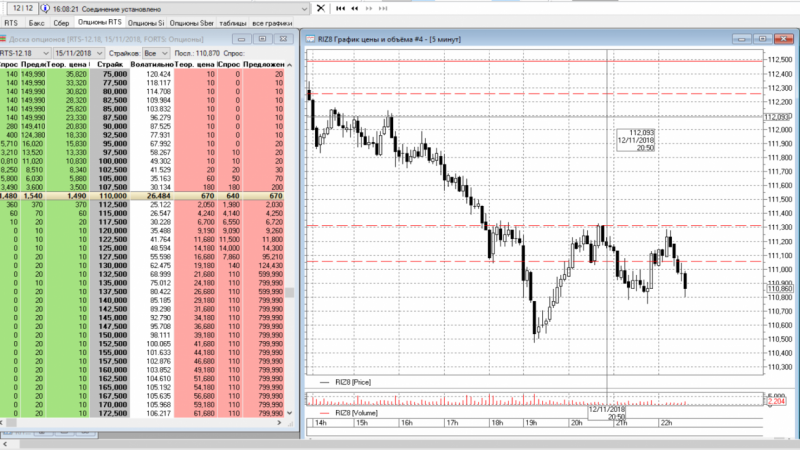This screenshot has height=450, width=800.
Task: Click the connection info icon in the status bar
Action: [x=45, y=9]
